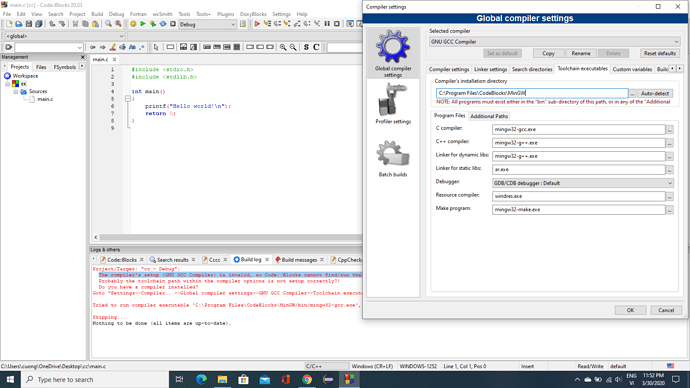
Task: Switch to the Search directories tab
Action: [532, 70]
